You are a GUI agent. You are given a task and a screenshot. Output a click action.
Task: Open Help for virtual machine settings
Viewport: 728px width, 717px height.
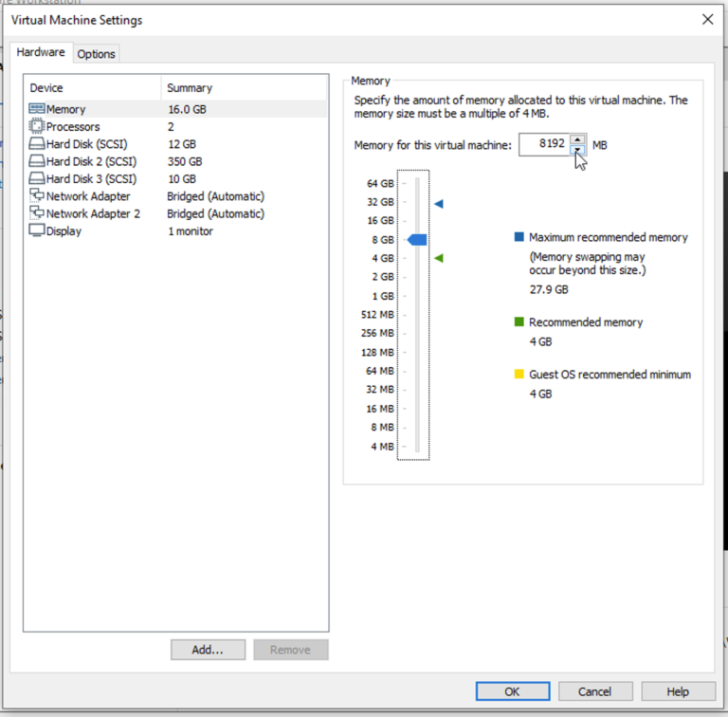[678, 691]
